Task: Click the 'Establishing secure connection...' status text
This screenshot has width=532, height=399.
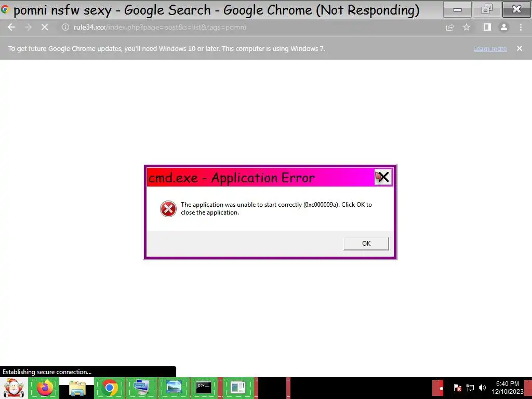Action: click(x=47, y=372)
